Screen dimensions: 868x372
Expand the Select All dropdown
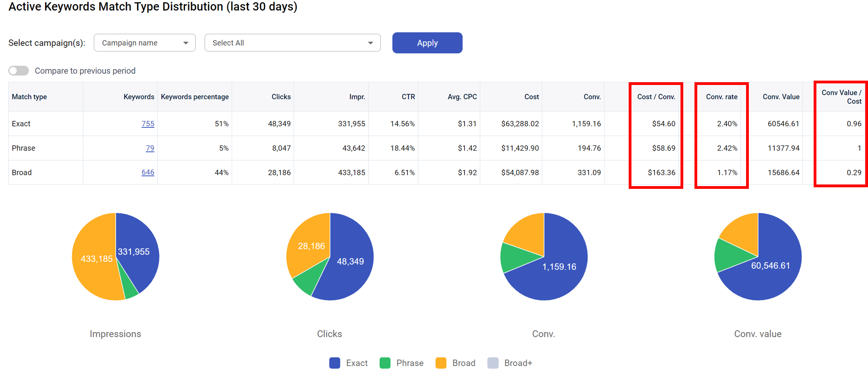tap(292, 43)
